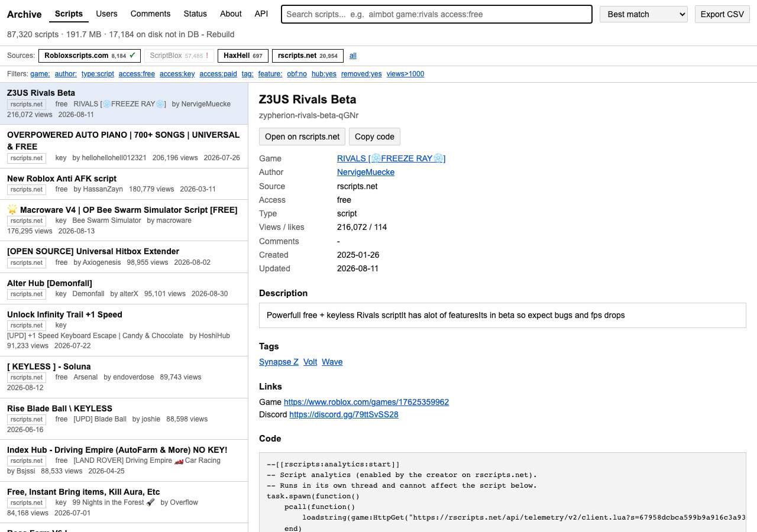Open the About tab
This screenshot has height=532, width=757.
point(231,14)
